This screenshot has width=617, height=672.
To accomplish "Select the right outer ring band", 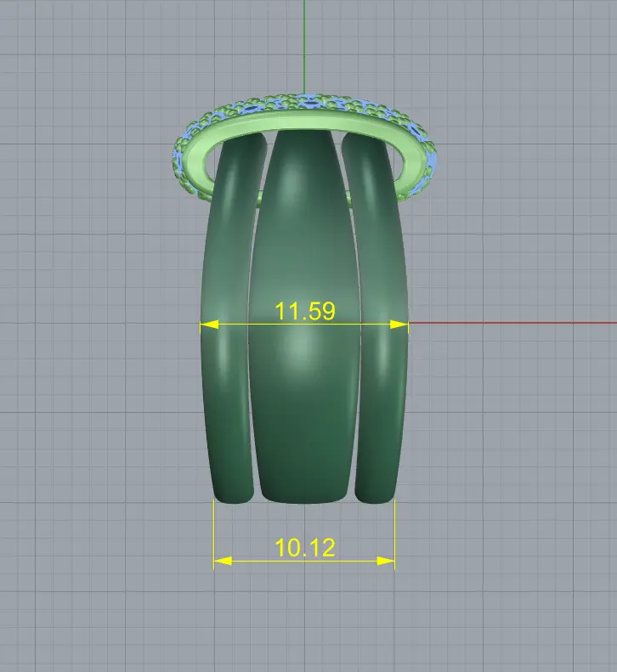I will (384, 382).
